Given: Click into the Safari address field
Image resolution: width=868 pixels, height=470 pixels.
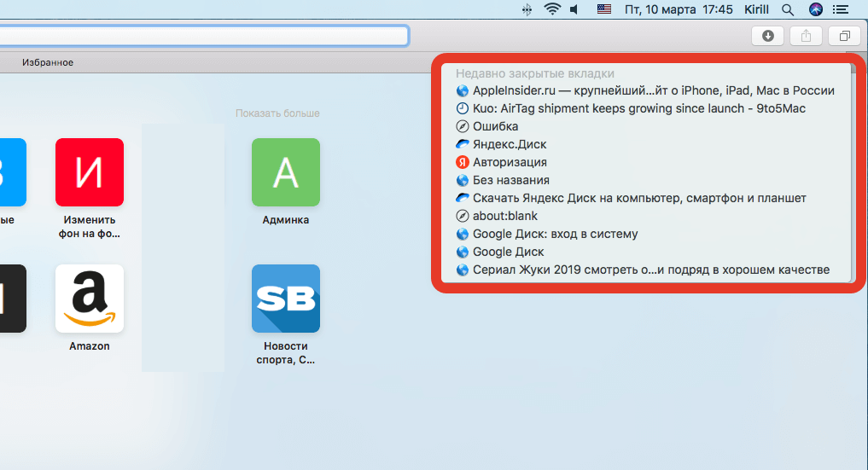Looking at the screenshot, I should coord(205,36).
